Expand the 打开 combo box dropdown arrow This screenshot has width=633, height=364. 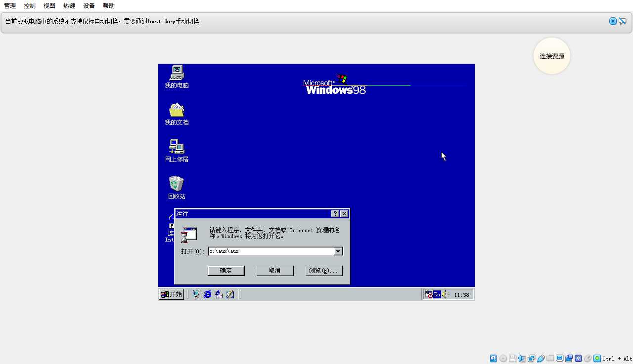coord(338,251)
